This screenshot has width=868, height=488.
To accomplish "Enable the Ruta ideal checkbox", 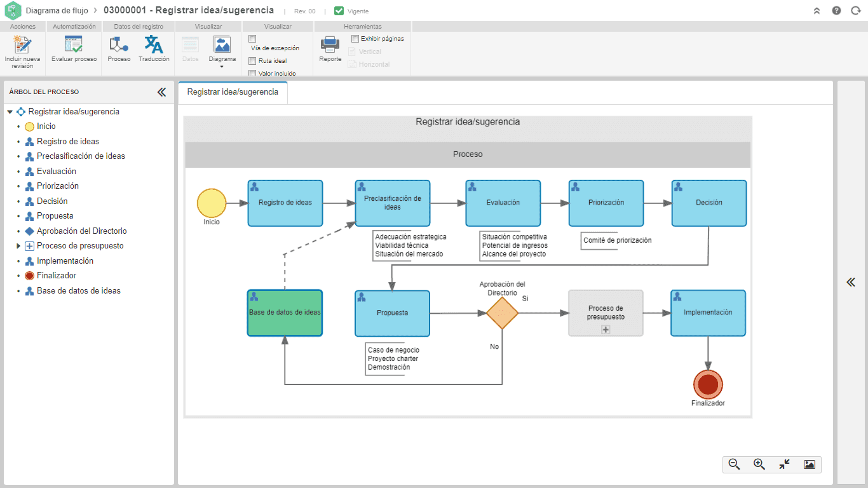I will point(252,61).
